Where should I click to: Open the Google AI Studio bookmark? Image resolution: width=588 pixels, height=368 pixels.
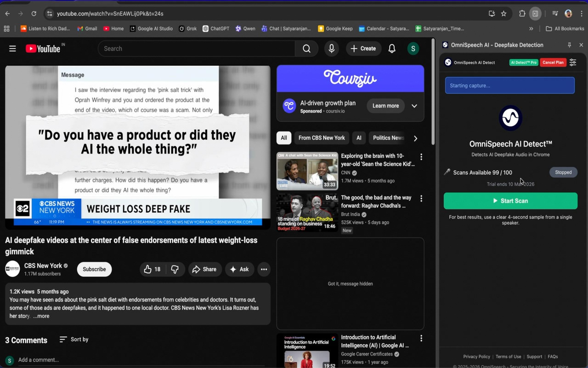(151, 29)
